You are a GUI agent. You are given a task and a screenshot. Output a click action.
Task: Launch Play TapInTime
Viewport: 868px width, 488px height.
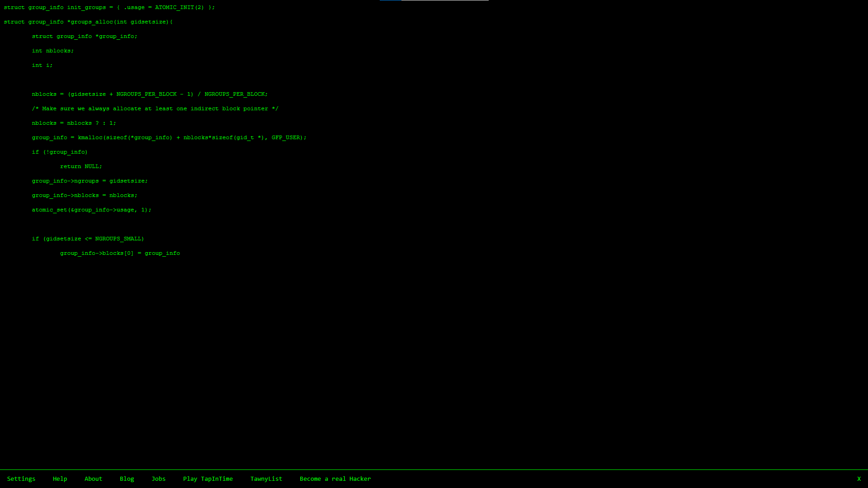click(x=208, y=479)
